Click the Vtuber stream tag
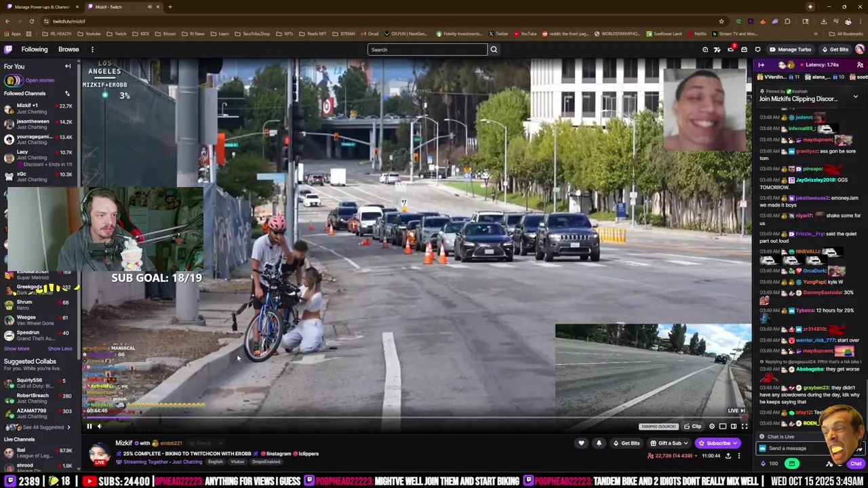The height and width of the screenshot is (488, 868). pyautogui.click(x=237, y=462)
